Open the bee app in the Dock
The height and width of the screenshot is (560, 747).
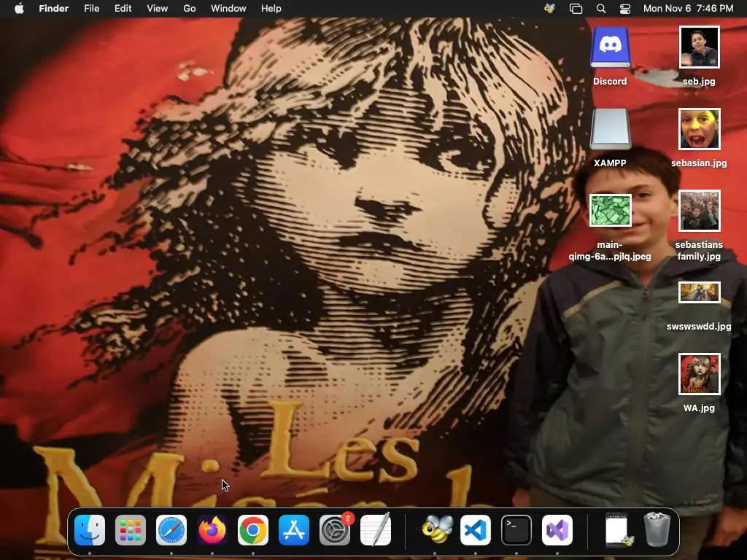436,530
